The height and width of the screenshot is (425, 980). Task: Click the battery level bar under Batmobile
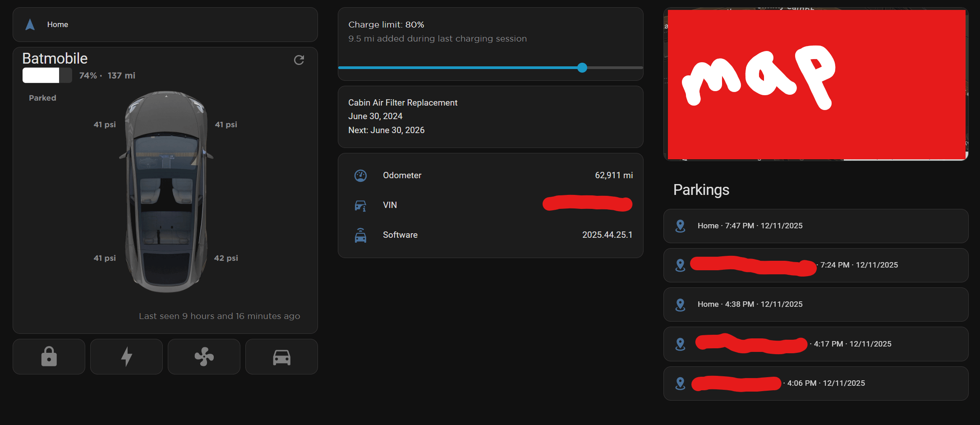[47, 75]
